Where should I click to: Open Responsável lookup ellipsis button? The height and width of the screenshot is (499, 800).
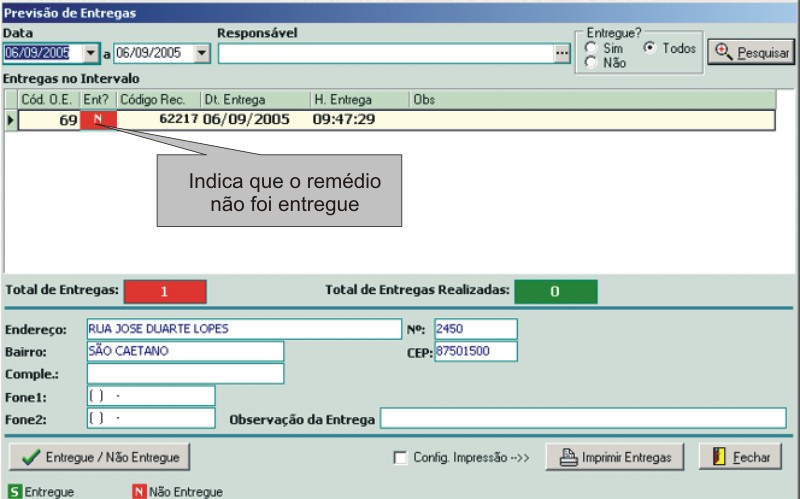[562, 54]
